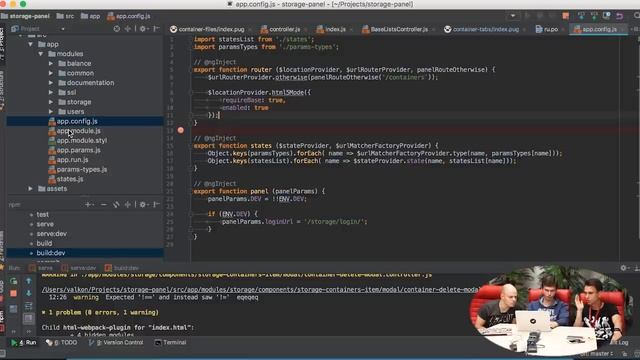Image resolution: width=640 pixels, height=360 pixels.
Task: Collapse the app folder in project tree
Action: click(31, 44)
